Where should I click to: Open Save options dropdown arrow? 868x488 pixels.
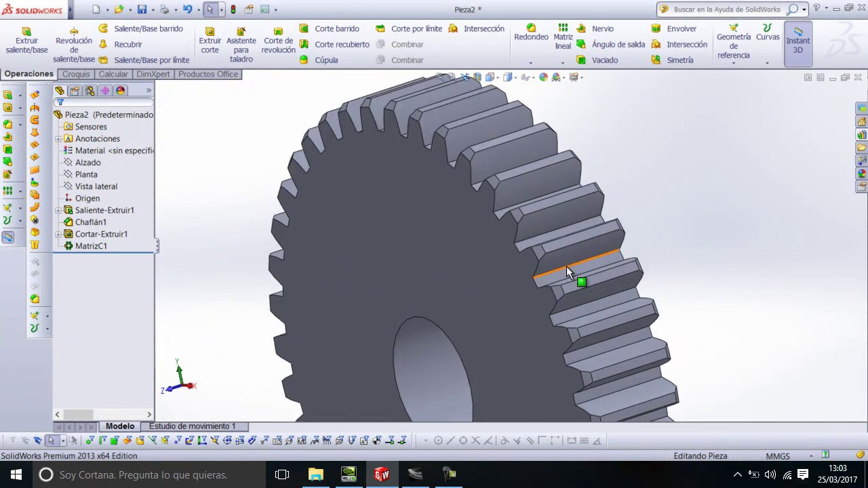(153, 10)
